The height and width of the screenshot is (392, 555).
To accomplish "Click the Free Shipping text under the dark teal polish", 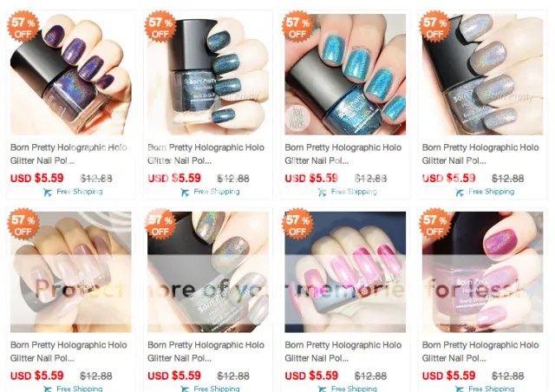I will (217, 192).
